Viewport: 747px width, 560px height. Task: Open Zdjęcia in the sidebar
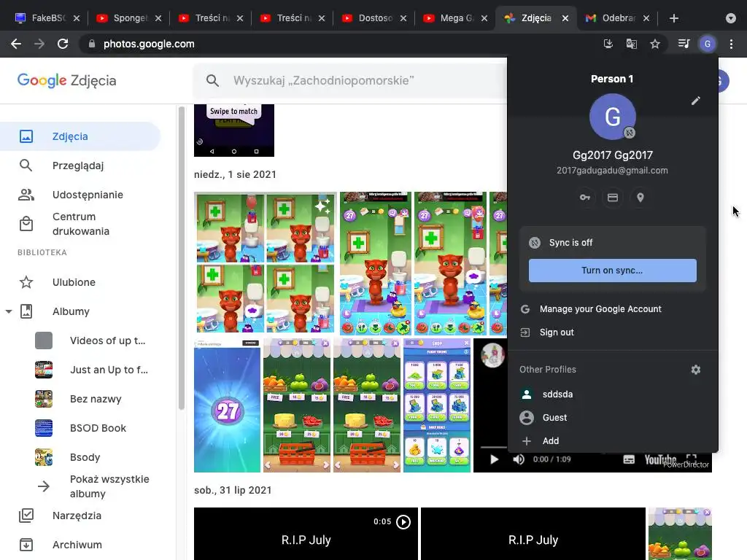click(x=80, y=136)
